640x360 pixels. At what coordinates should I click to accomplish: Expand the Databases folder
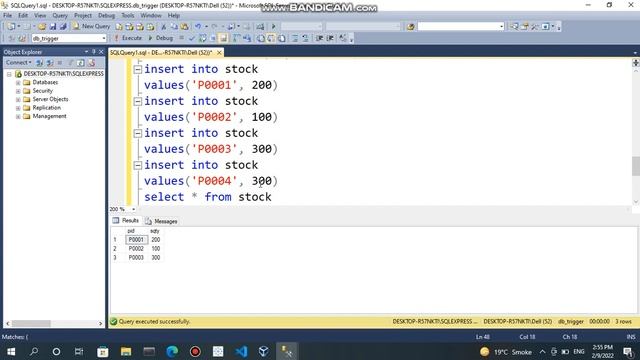tap(18, 82)
